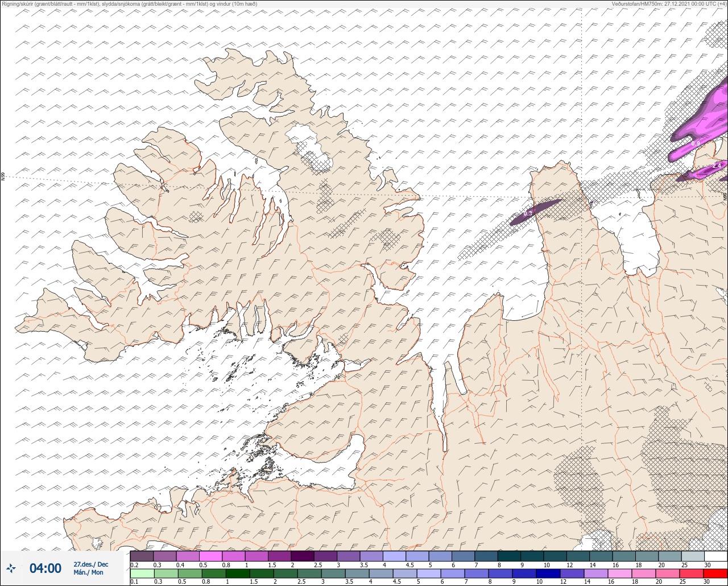Select the bright pink top-row swatch at 0.5
Image resolution: width=728 pixels, height=586 pixels.
(x=210, y=556)
